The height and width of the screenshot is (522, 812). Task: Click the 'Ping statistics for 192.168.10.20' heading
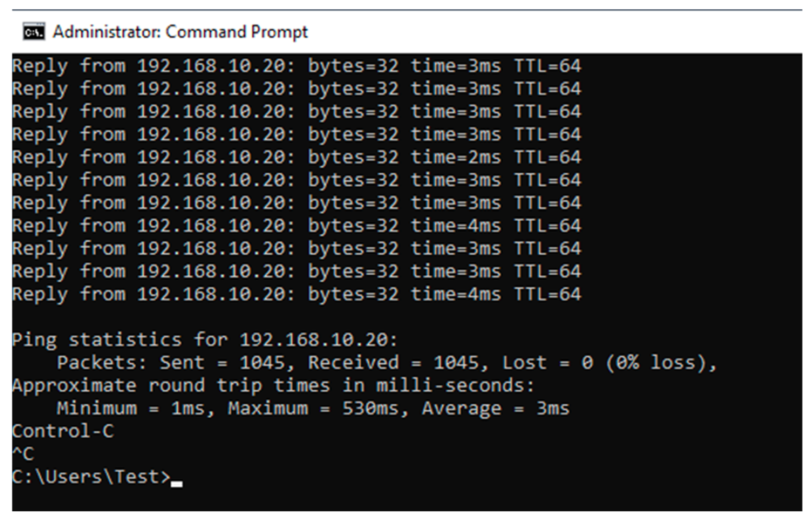pyautogui.click(x=204, y=340)
